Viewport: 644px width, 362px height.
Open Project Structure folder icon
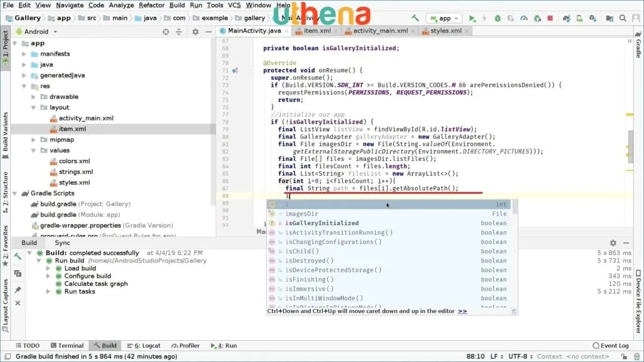coord(610,18)
